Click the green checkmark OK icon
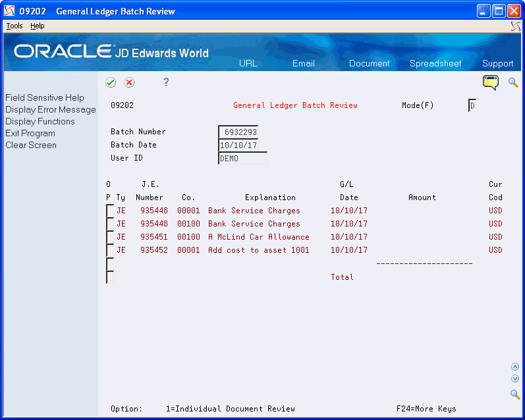Image resolution: width=525 pixels, height=420 pixels. point(111,82)
